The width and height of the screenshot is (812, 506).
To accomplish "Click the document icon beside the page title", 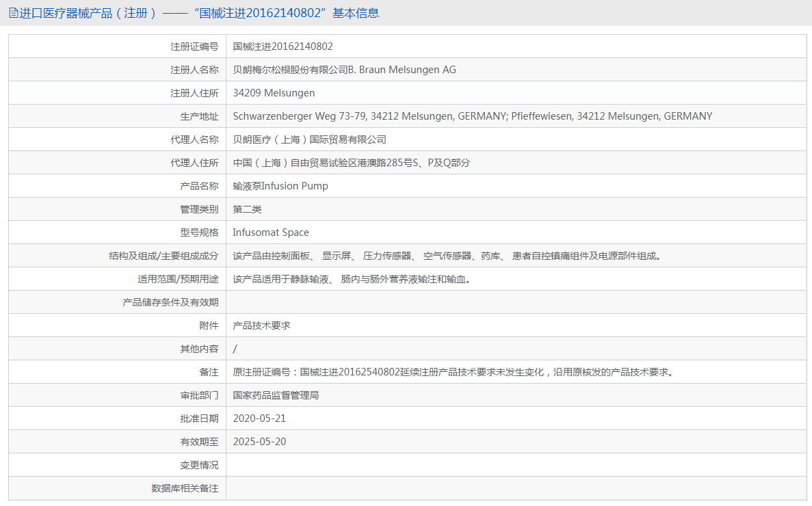I will (13, 13).
